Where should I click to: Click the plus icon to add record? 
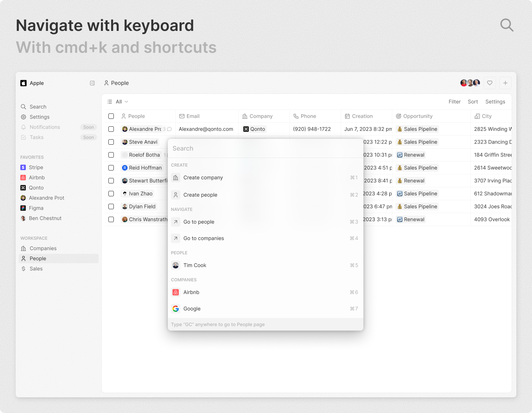(x=505, y=83)
